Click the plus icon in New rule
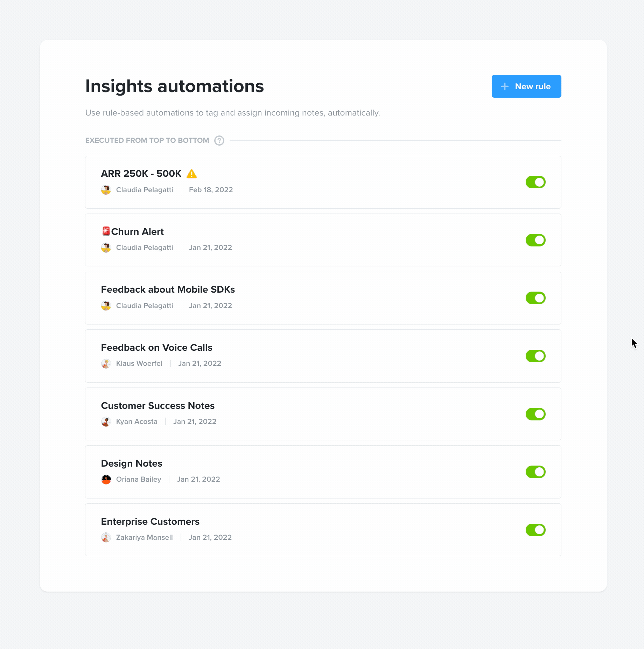 (505, 86)
